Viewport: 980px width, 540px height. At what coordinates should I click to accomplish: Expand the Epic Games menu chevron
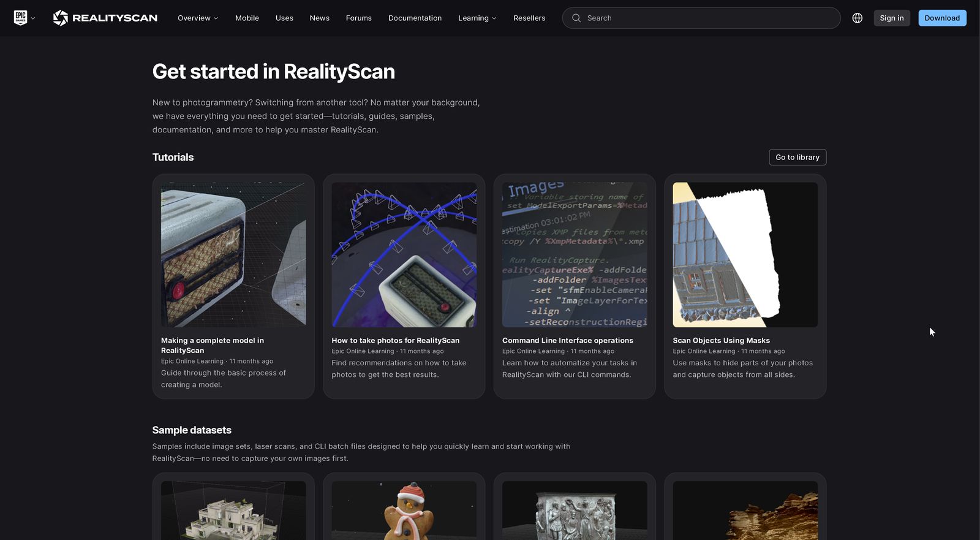point(33,18)
